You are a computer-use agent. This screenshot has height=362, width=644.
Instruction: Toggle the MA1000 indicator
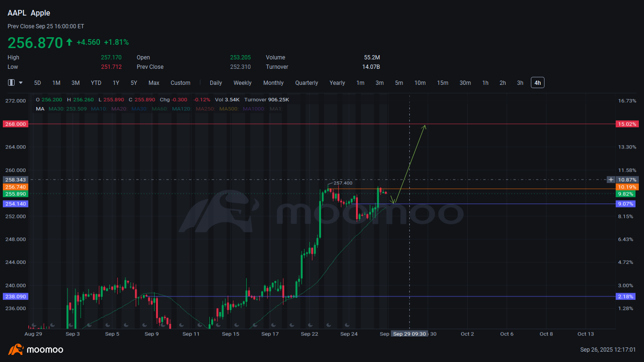coord(254,109)
